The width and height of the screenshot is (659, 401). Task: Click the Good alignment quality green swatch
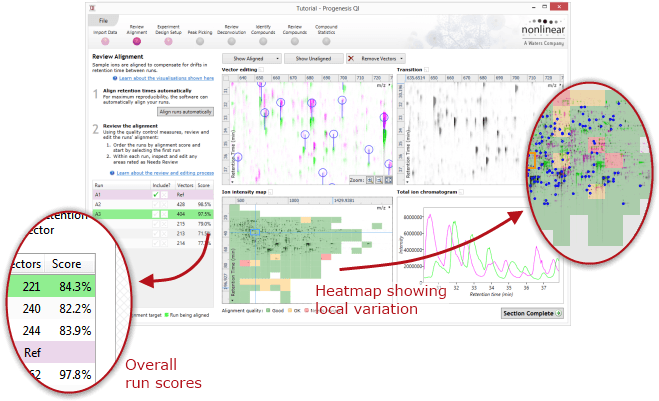pyautogui.click(x=268, y=311)
